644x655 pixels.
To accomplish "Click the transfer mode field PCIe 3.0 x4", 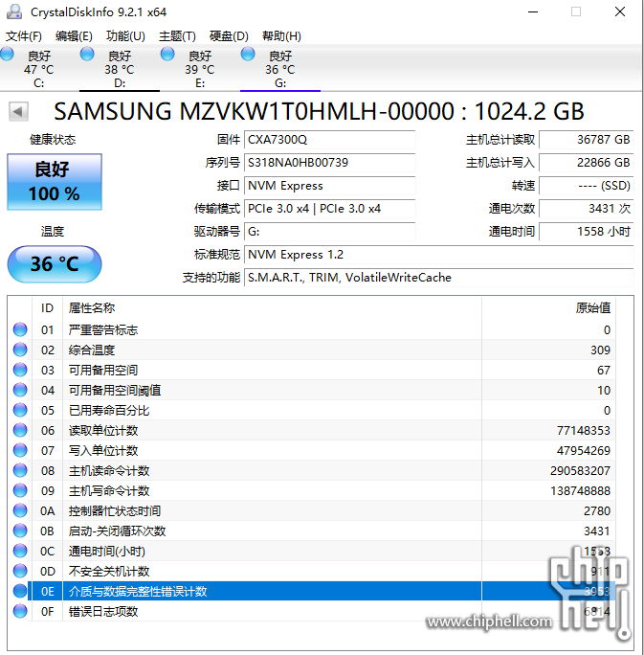I will (330, 209).
